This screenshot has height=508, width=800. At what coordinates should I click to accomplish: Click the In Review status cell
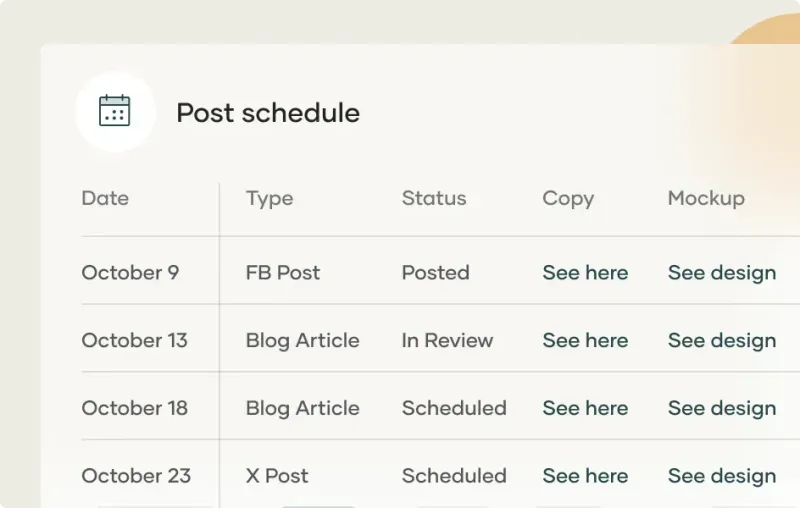(x=447, y=341)
